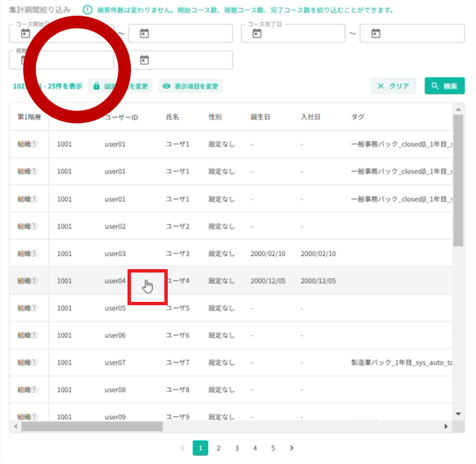Select the user06 cell

pyautogui.click(x=115, y=336)
